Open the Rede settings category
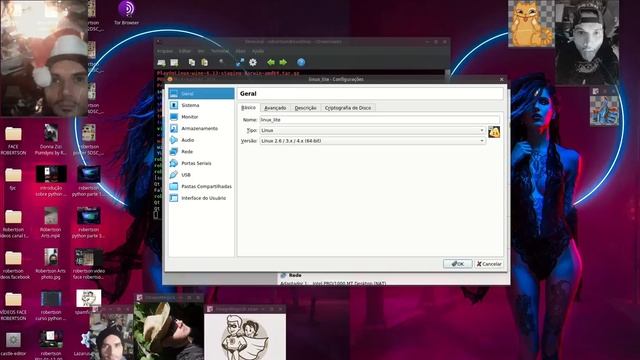 click(x=201, y=151)
